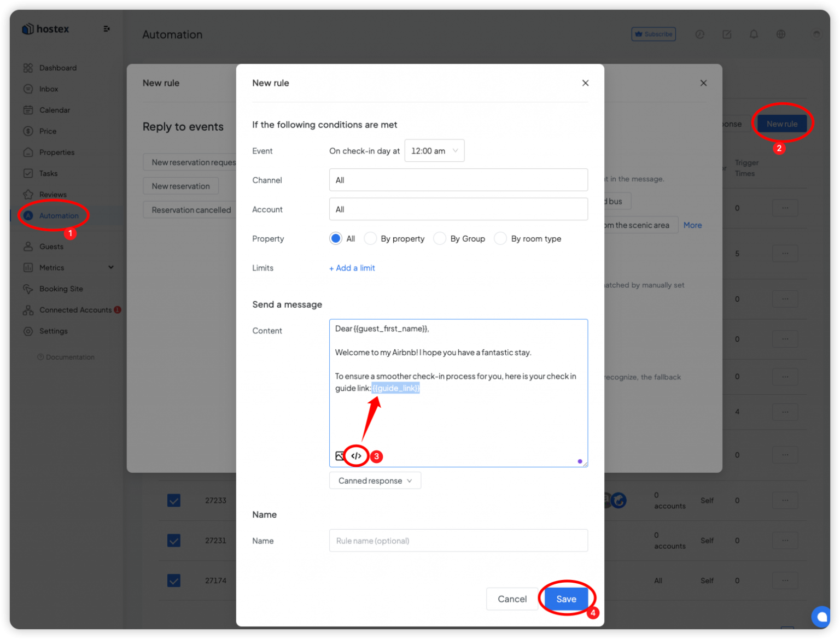
Task: Open the Account dropdown showing All
Action: 458,209
